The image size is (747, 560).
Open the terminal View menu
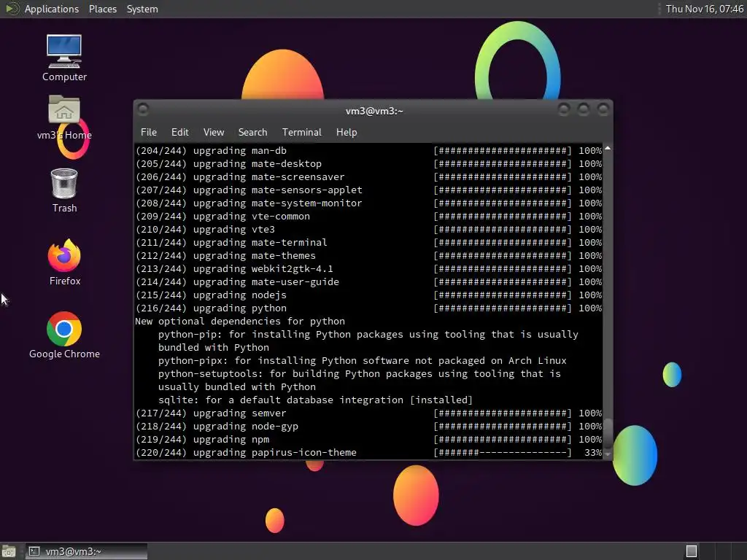[x=214, y=132]
